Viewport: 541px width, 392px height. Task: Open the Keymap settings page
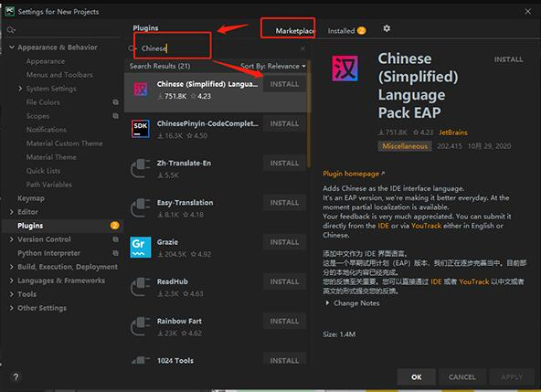(31, 198)
